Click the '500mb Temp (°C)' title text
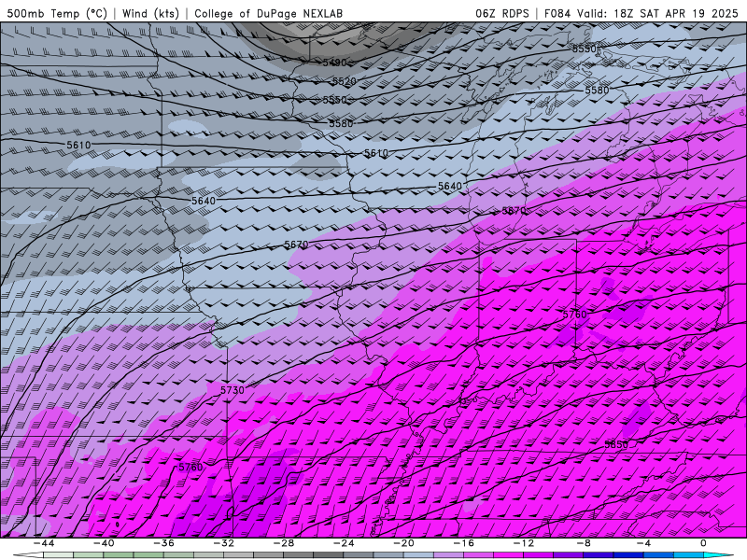 click(57, 13)
